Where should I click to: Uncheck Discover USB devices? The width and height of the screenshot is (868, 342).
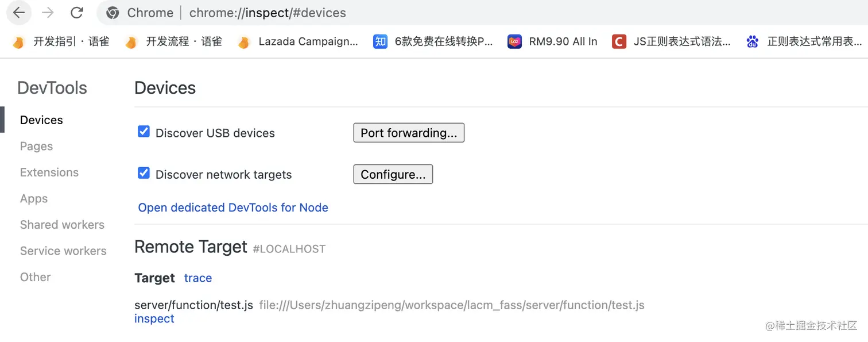[144, 132]
